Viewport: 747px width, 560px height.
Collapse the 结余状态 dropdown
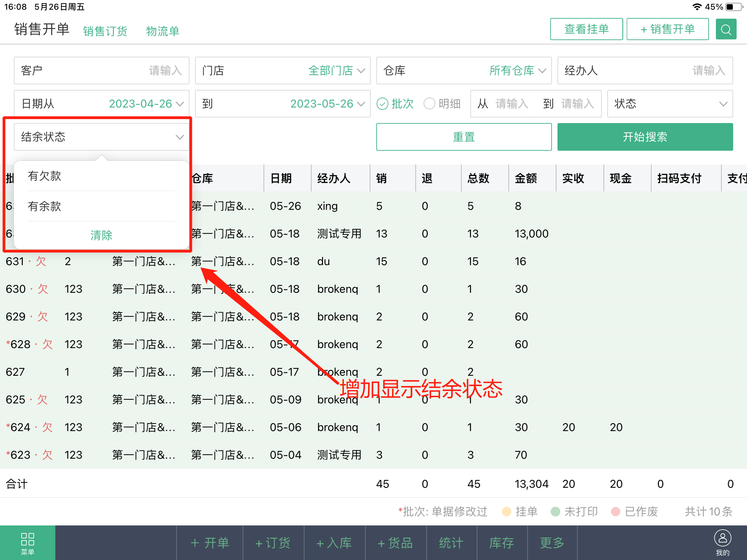(x=102, y=137)
